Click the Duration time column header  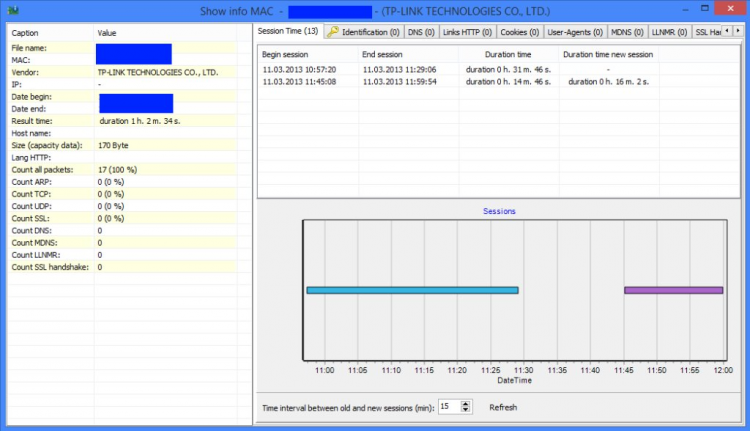click(x=508, y=55)
